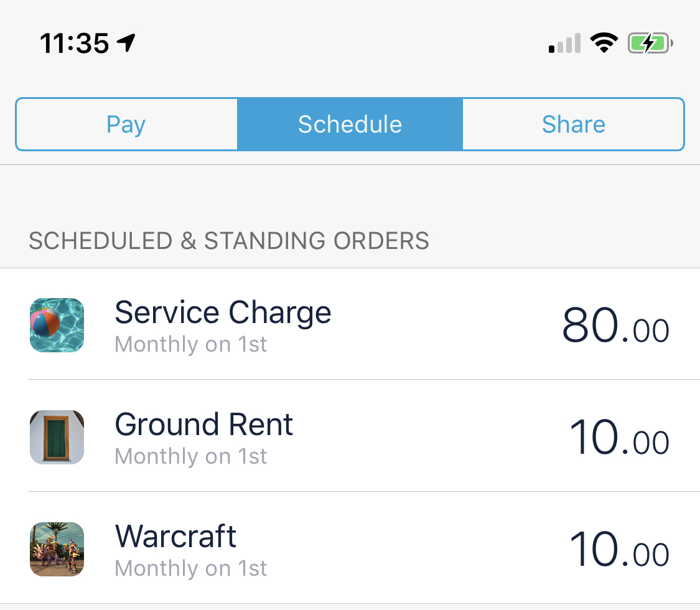
Task: Tap the Service Charge beach ball icon
Action: point(57,325)
